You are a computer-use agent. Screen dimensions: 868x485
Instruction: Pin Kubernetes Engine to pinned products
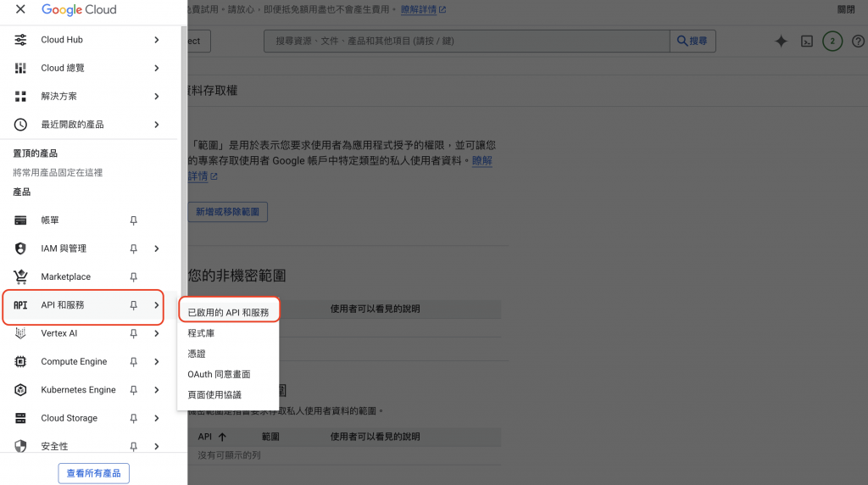click(x=133, y=390)
